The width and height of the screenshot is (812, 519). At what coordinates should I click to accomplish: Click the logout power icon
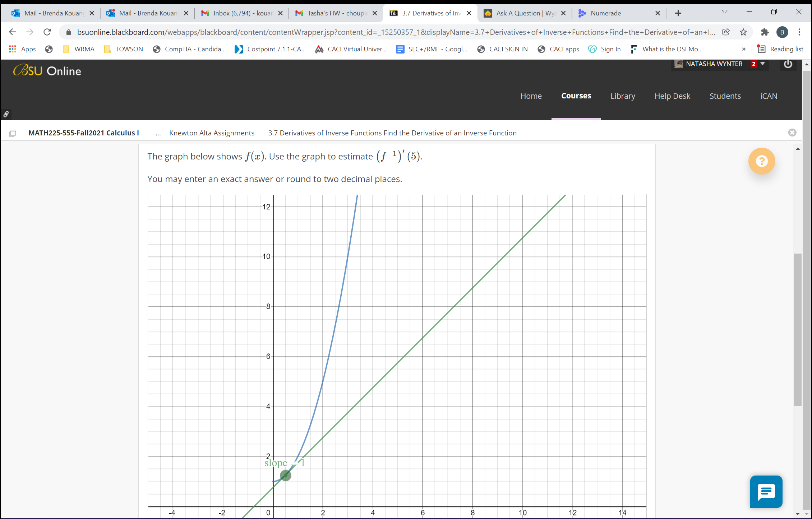788,64
